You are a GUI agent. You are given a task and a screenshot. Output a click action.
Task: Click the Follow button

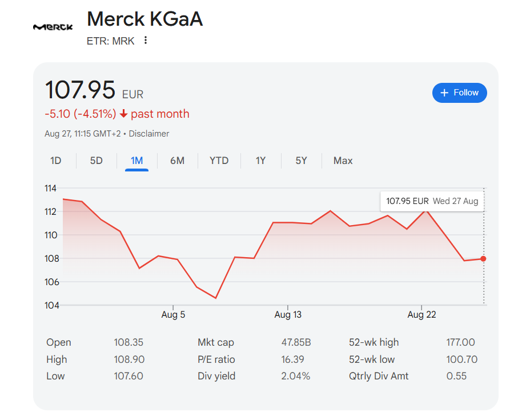(x=460, y=93)
